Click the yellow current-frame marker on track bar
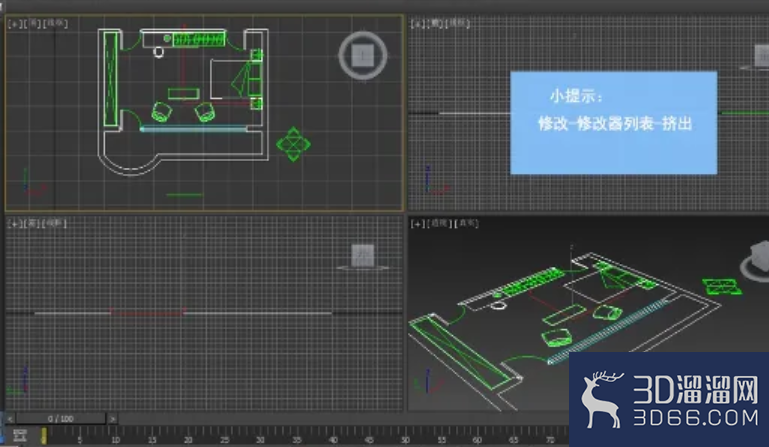 click(44, 435)
